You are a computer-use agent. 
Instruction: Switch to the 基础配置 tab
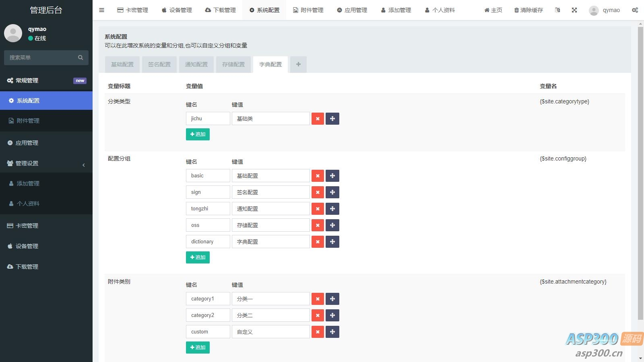122,64
